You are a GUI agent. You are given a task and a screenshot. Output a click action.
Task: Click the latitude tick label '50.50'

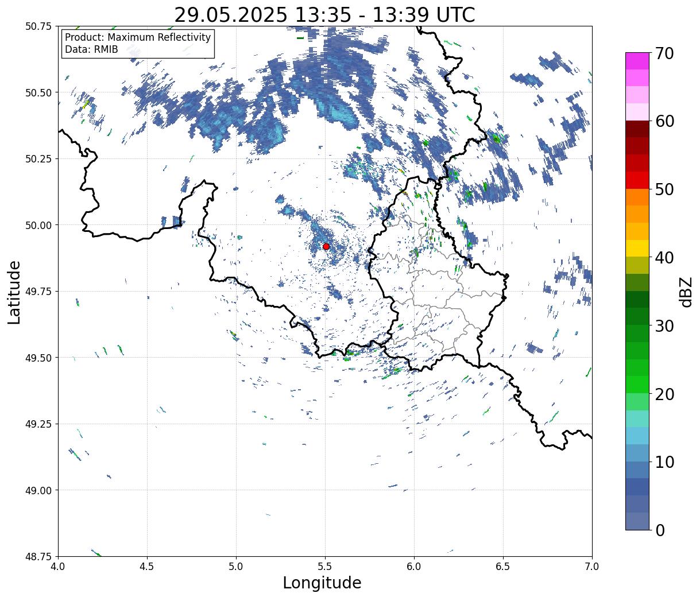38,92
